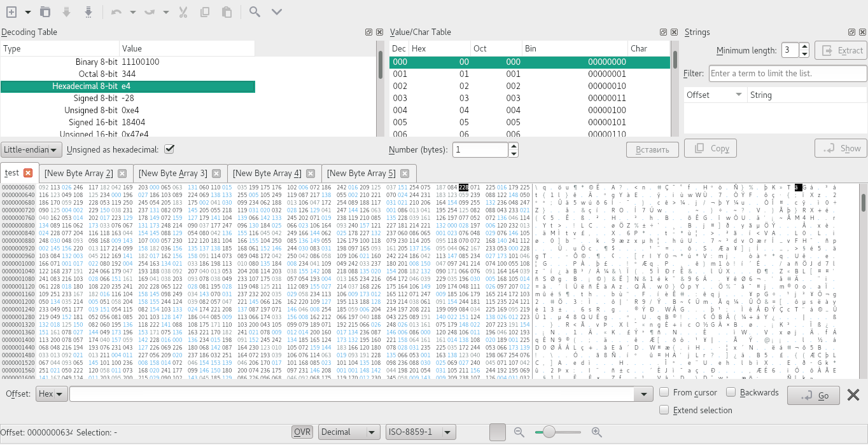Click the Show button in Strings
The width and height of the screenshot is (868, 445).
(x=841, y=149)
